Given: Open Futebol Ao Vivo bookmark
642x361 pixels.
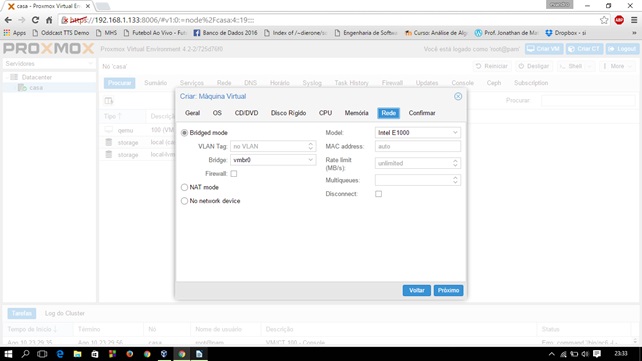Looking at the screenshot, I should tap(155, 33).
